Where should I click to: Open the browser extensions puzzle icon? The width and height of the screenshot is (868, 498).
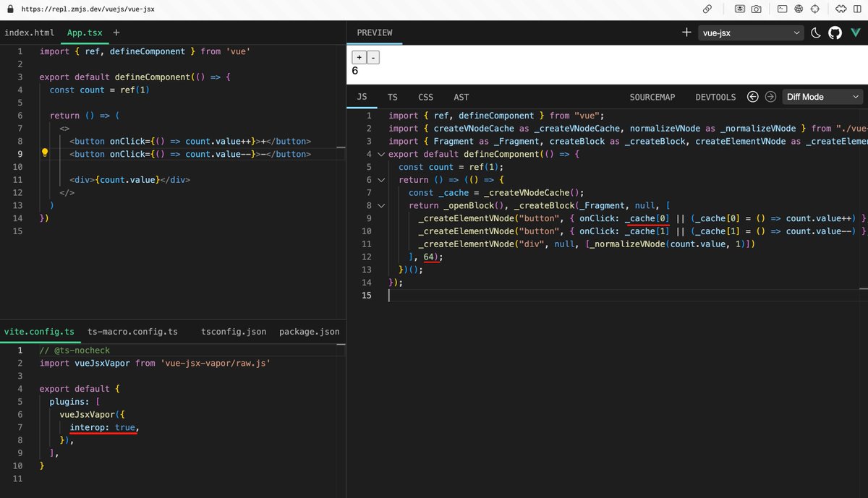click(841, 9)
